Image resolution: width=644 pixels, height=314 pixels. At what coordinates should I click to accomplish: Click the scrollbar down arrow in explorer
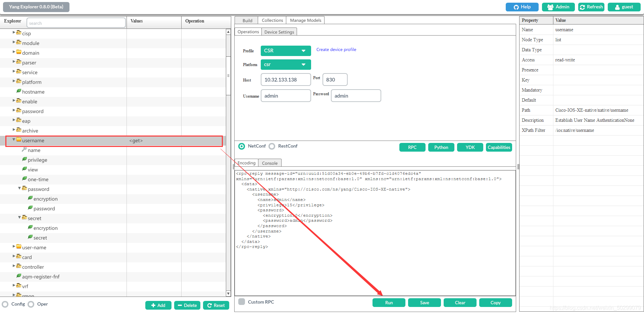point(229,294)
